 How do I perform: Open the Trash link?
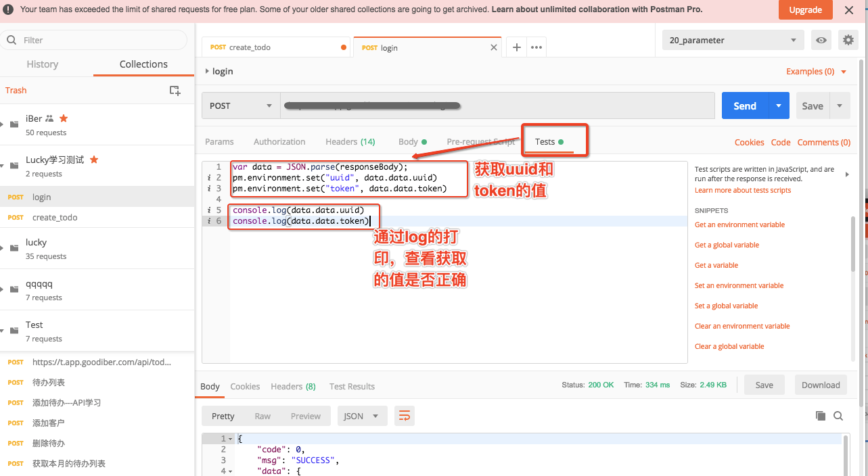click(16, 90)
